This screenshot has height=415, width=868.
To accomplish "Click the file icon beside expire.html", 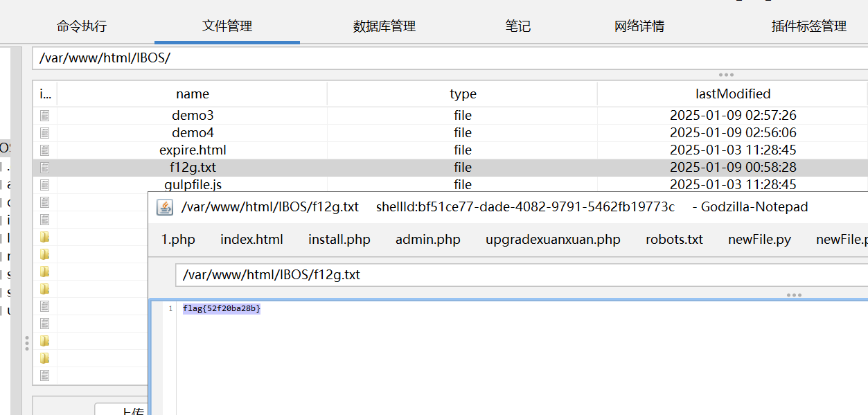I will point(45,150).
